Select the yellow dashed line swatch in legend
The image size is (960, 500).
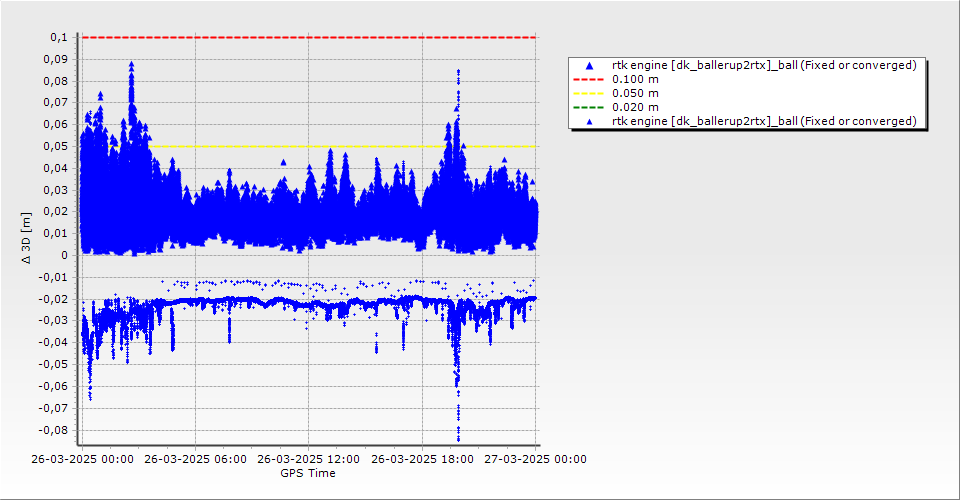point(589,93)
